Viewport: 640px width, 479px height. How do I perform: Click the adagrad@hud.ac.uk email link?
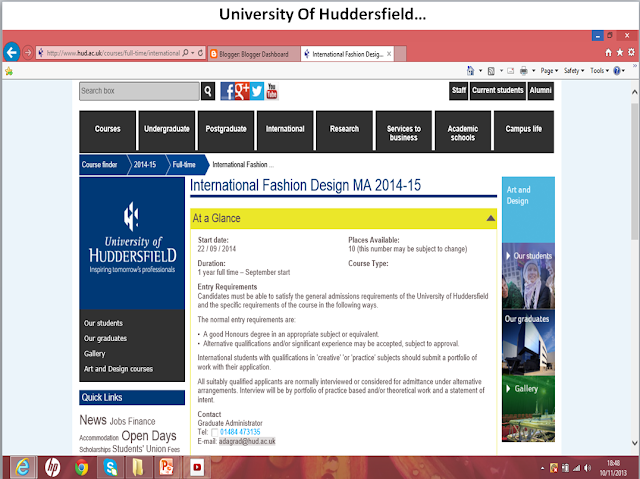pyautogui.click(x=247, y=441)
